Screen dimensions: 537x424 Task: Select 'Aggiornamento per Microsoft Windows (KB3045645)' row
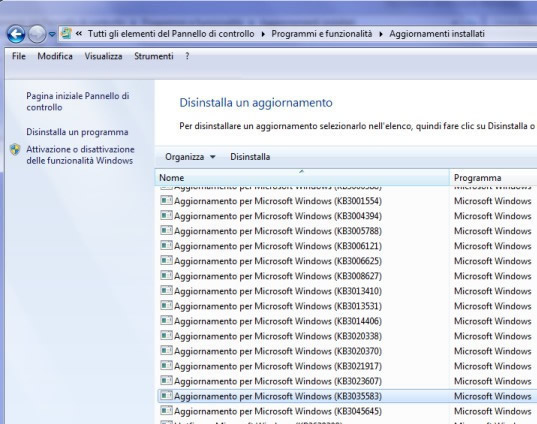click(347, 411)
